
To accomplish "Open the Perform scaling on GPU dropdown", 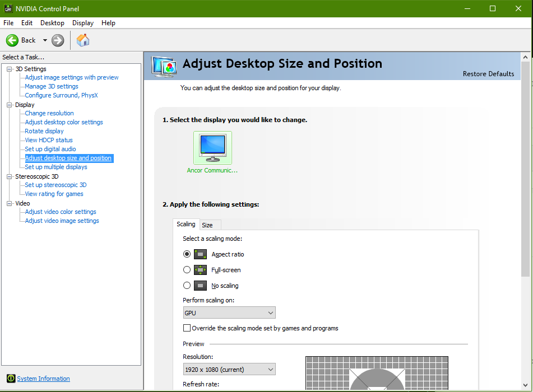I will 229,312.
